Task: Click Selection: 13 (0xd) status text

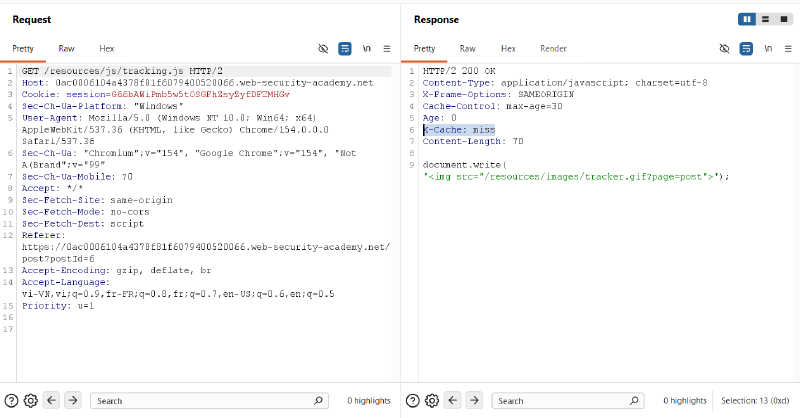Action: (x=755, y=401)
